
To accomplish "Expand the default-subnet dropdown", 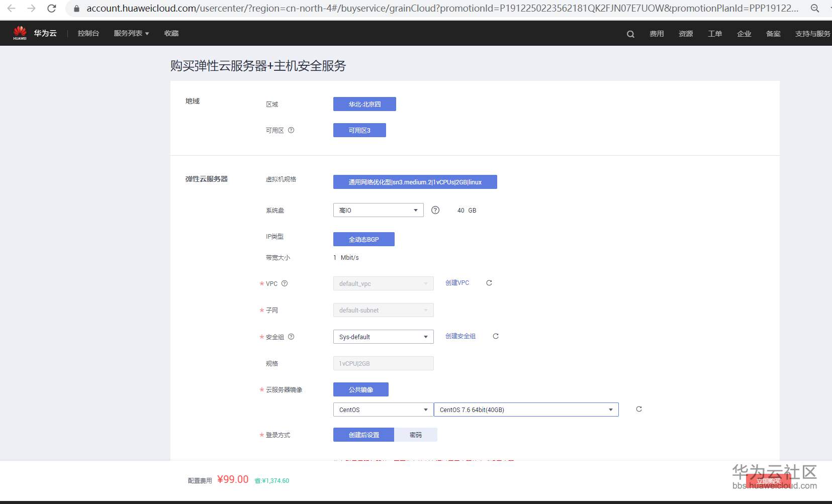I will [x=384, y=310].
